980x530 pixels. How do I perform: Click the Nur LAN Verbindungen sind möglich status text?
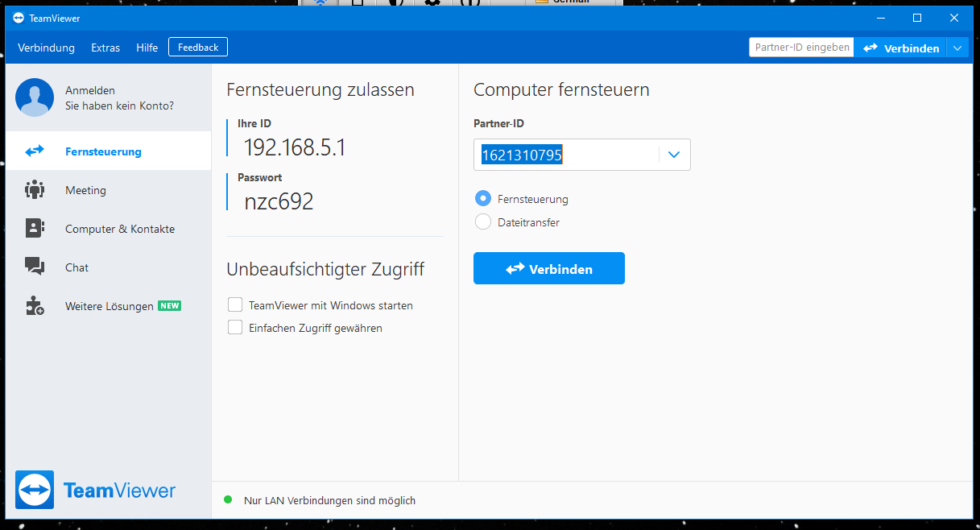(x=329, y=500)
